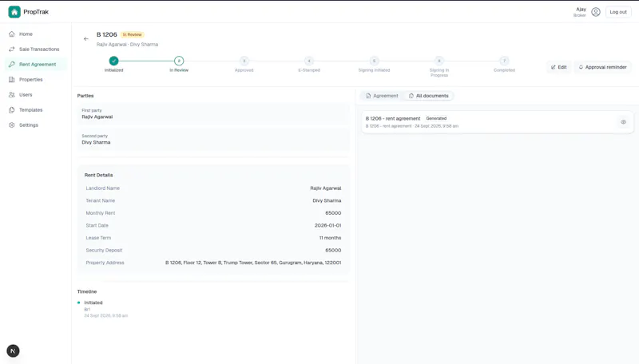View rent agreement document with eye icon
This screenshot has width=639, height=364.
tap(623, 122)
